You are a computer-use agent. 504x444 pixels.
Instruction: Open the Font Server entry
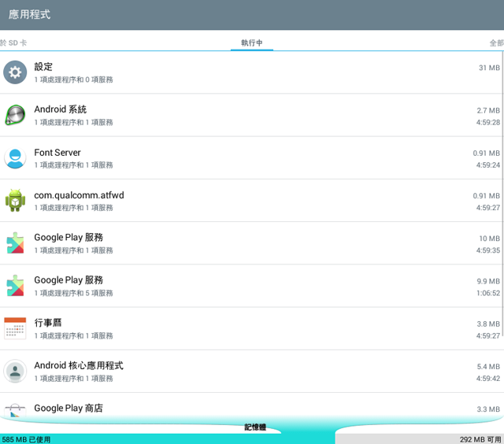click(x=250, y=157)
